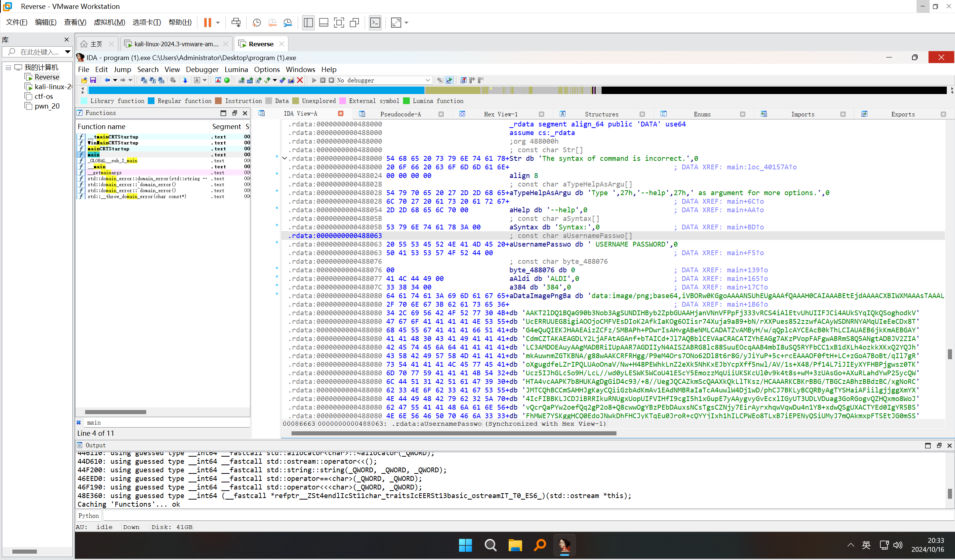Open the IDA Debugger menu
955x560 pixels.
coord(202,69)
